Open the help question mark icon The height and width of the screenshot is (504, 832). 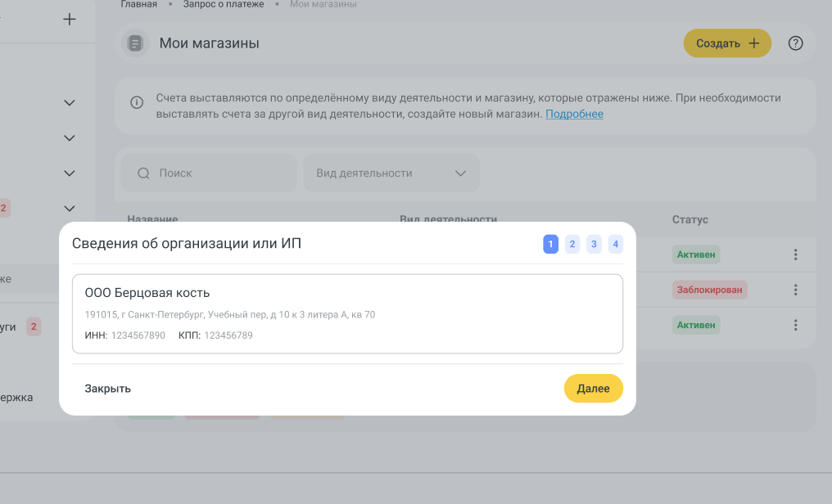coord(795,43)
